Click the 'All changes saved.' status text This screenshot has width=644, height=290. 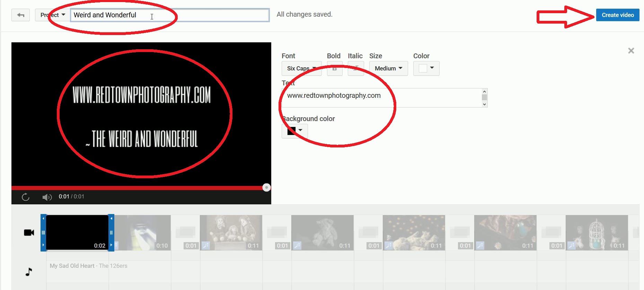pos(305,14)
